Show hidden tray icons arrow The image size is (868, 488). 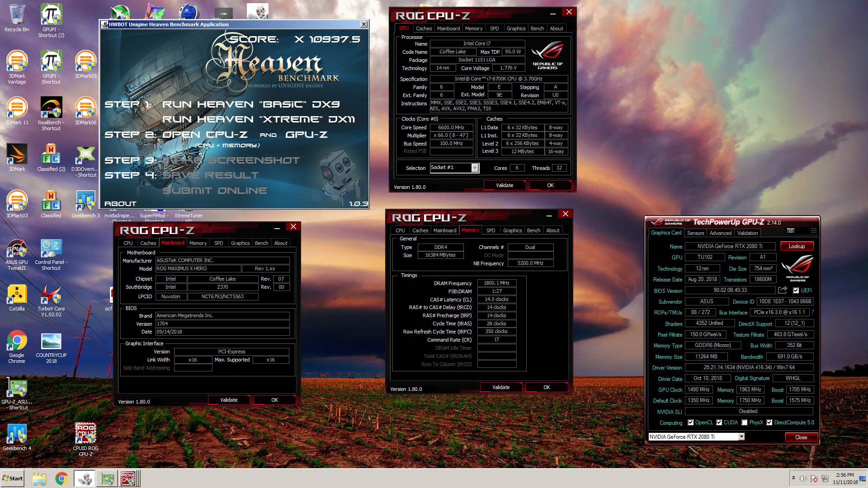793,478
